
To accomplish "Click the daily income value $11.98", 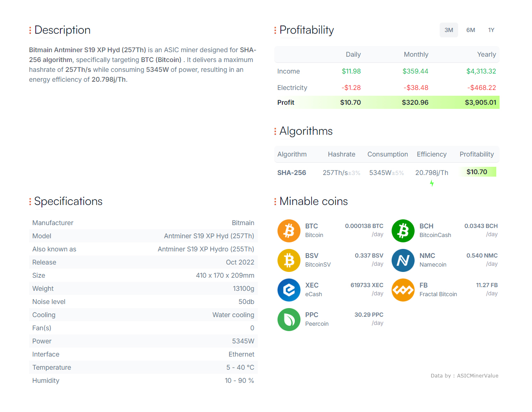I will 351,71.
